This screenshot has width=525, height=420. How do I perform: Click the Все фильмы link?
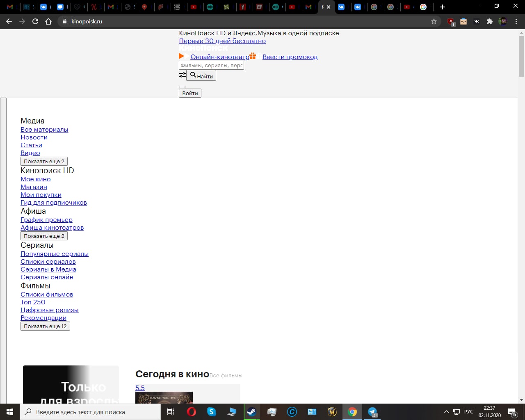point(226,375)
